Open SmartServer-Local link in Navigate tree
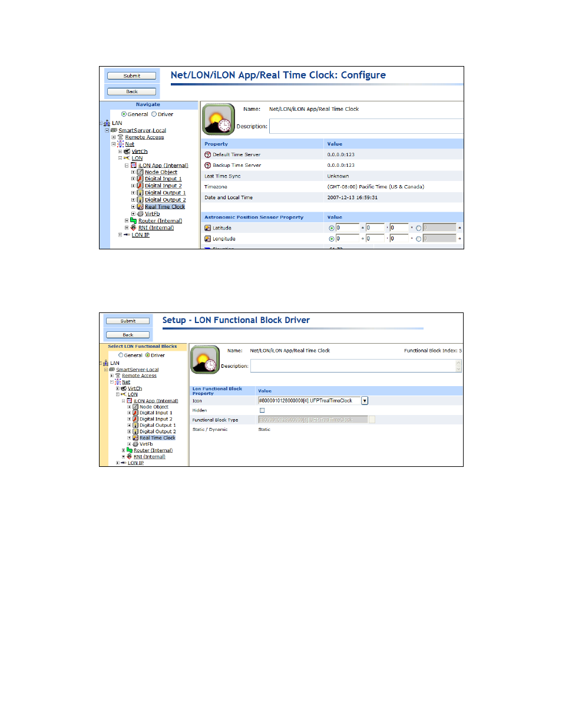 coord(142,130)
